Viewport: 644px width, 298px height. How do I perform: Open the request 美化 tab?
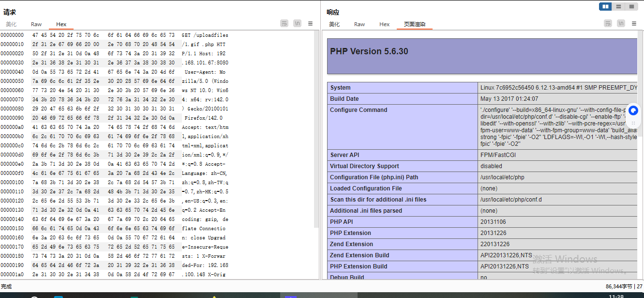[11, 24]
